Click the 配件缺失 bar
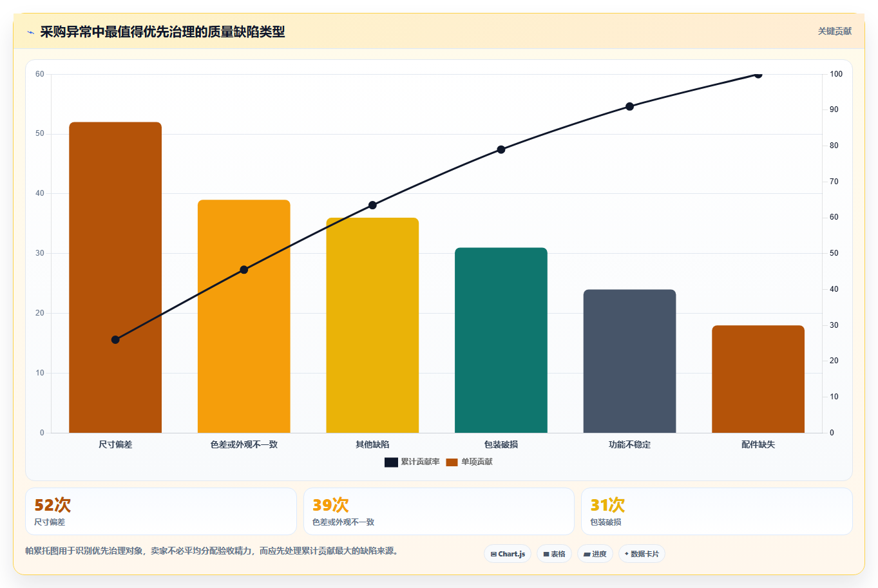Image resolution: width=878 pixels, height=588 pixels. pyautogui.click(x=758, y=379)
